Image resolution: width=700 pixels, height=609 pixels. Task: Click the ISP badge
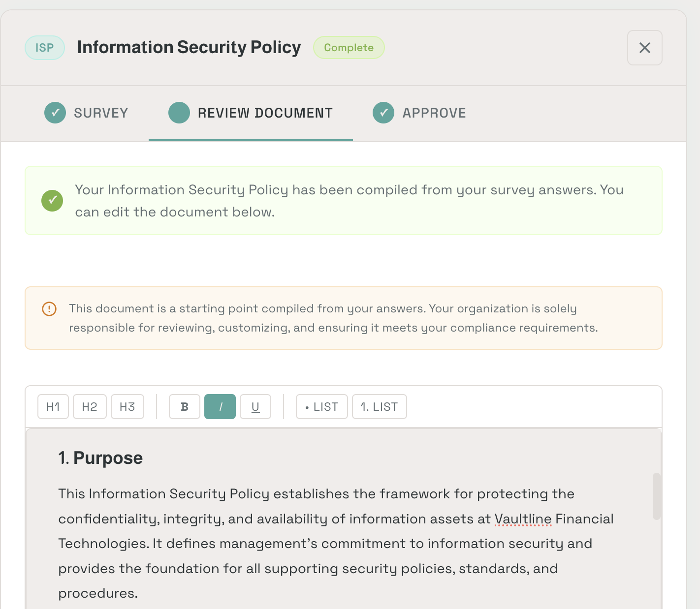[45, 48]
